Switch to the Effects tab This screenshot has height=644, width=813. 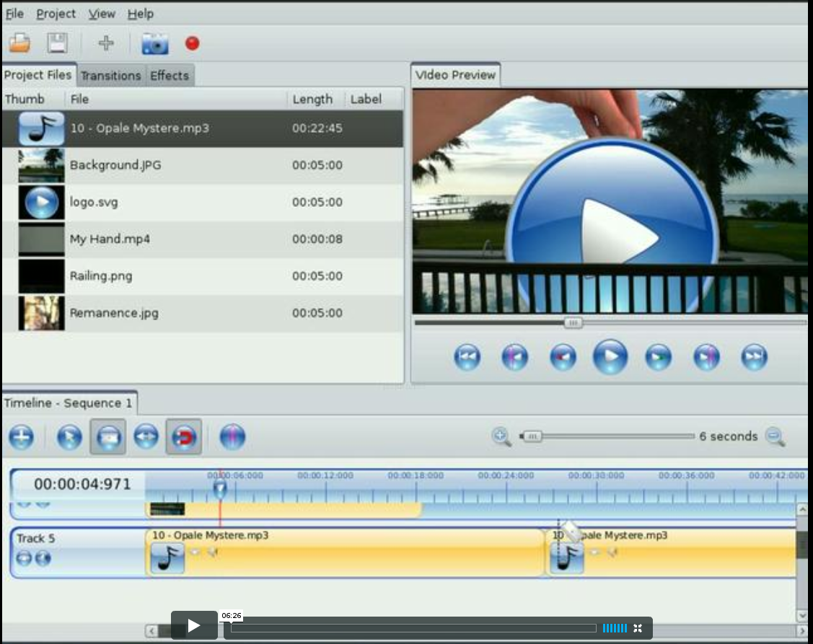tap(169, 76)
